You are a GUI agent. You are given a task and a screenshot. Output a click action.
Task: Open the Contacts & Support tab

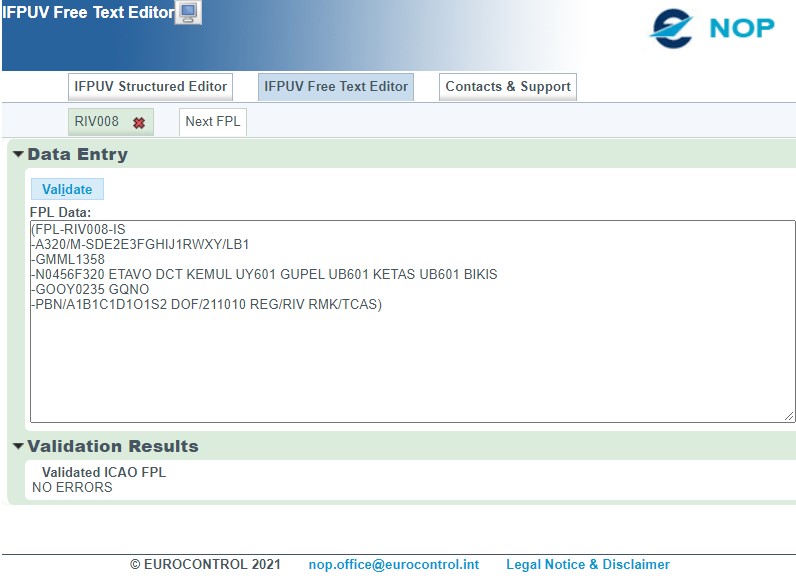click(508, 87)
